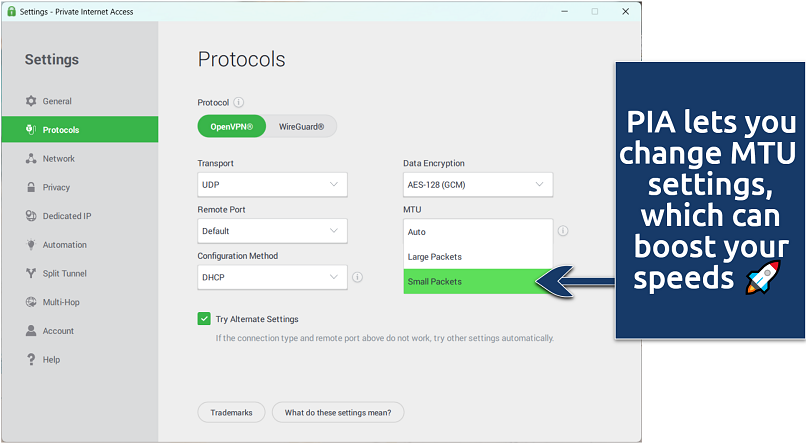Screen dimensions: 806x444
Task: Click the Multi-Hop globe icon
Action: tap(31, 302)
